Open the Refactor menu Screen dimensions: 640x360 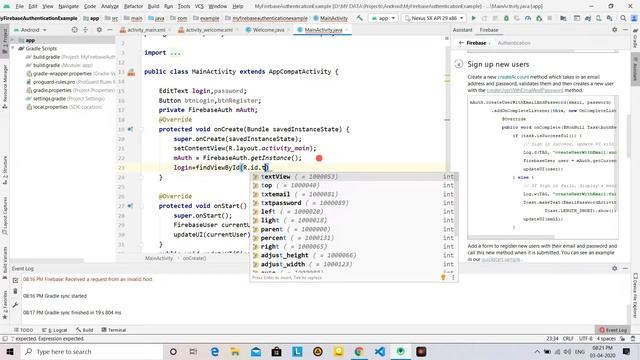pyautogui.click(x=133, y=6)
